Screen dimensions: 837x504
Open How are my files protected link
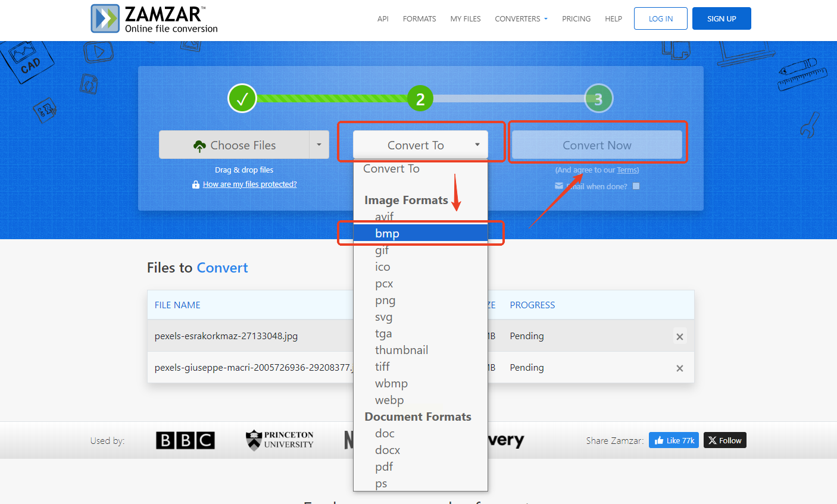point(249,184)
